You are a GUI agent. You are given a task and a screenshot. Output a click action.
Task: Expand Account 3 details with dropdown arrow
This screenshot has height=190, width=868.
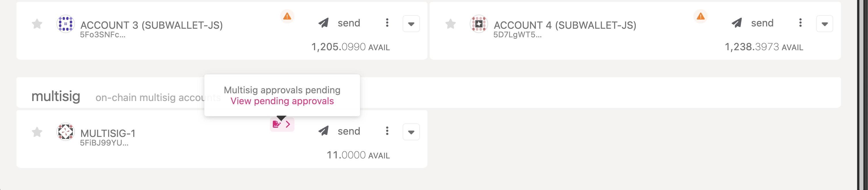coord(411,24)
